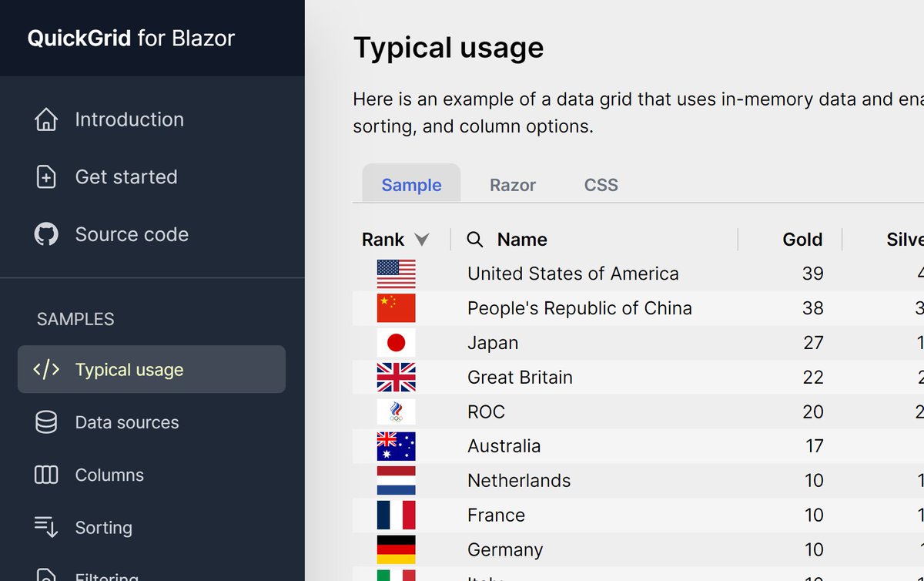Viewport: 924px width, 581px height.
Task: Click the columns icon in the sidebar
Action: [x=46, y=475]
